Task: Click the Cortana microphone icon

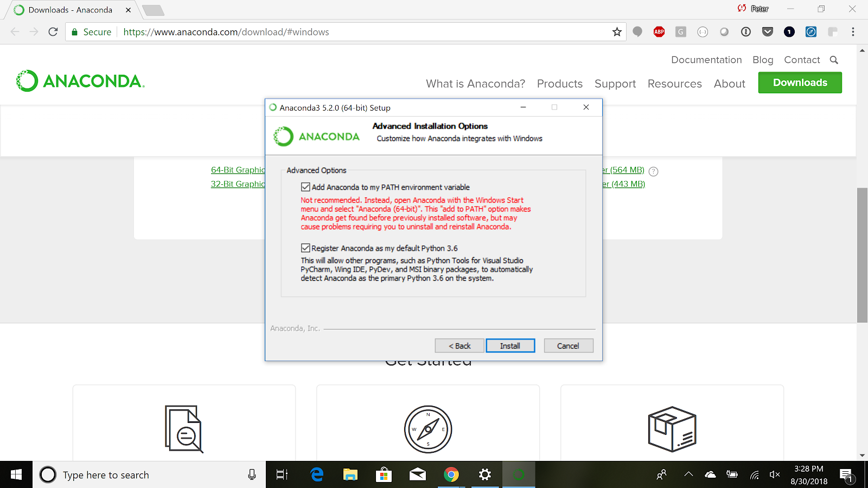Action: (x=252, y=475)
